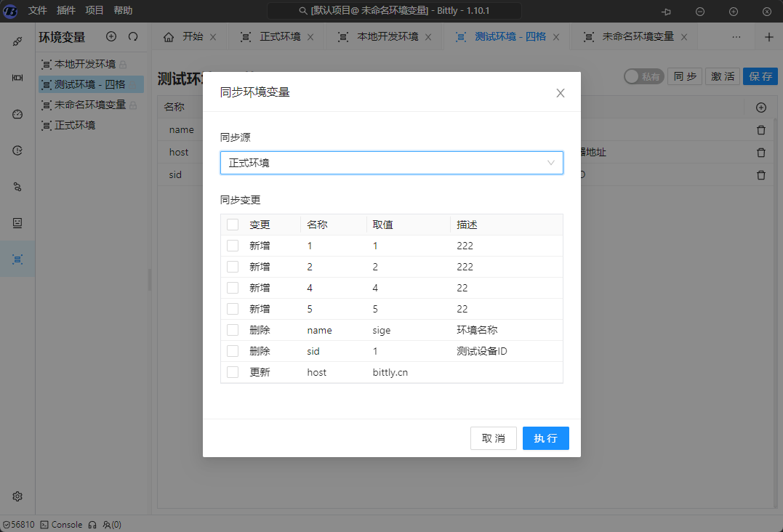This screenshot has height=532, width=783.
Task: Open the 同步源 dropdown showing 正式环境
Action: [x=391, y=163]
